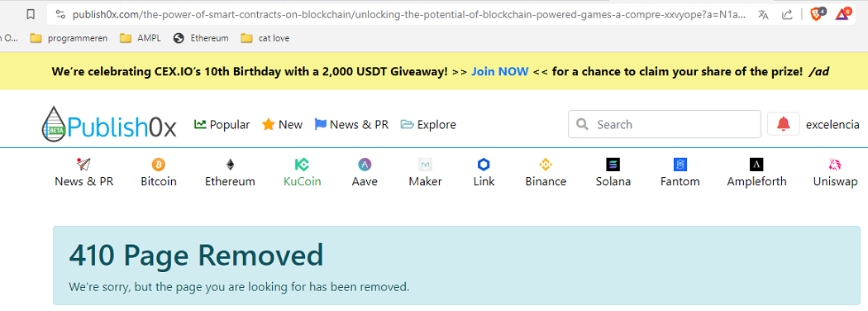Select the Bitcoin coin icon

coord(159,165)
